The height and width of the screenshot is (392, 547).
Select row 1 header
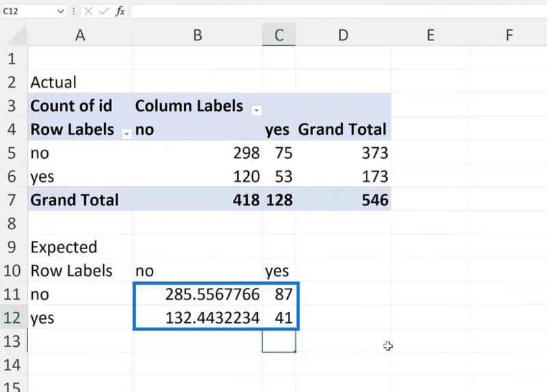click(12, 58)
